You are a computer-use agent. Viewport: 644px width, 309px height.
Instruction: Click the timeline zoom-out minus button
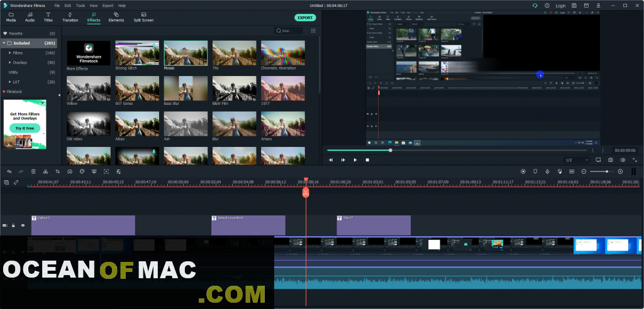point(584,171)
